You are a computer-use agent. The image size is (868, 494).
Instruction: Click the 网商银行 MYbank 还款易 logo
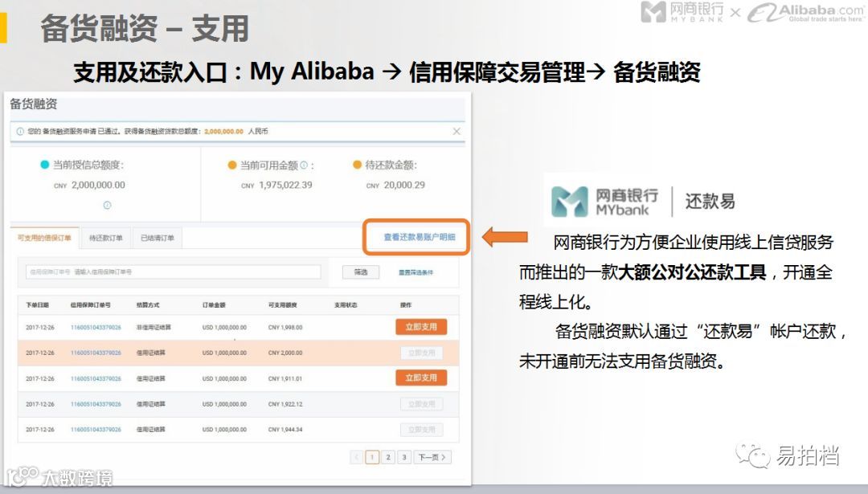click(x=642, y=200)
